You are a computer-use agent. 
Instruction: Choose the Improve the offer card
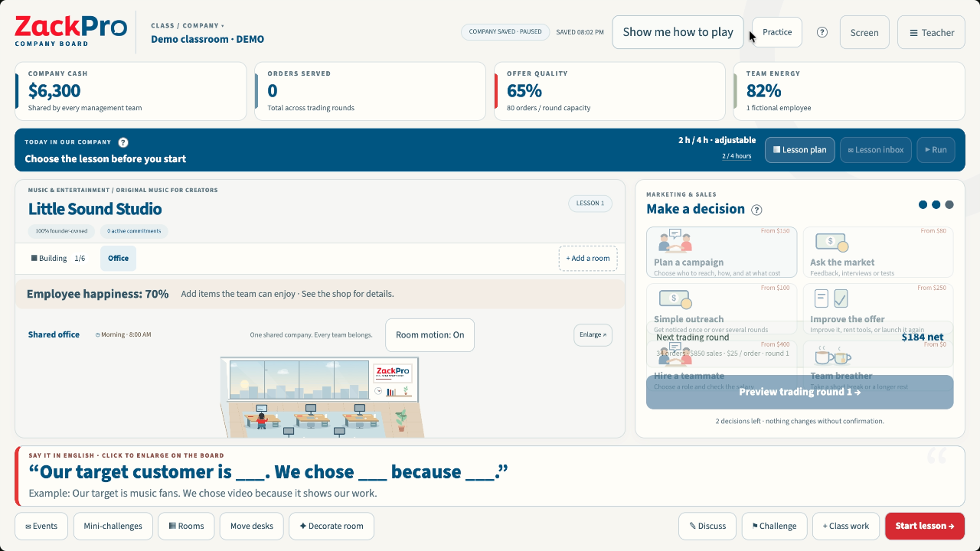tap(877, 310)
